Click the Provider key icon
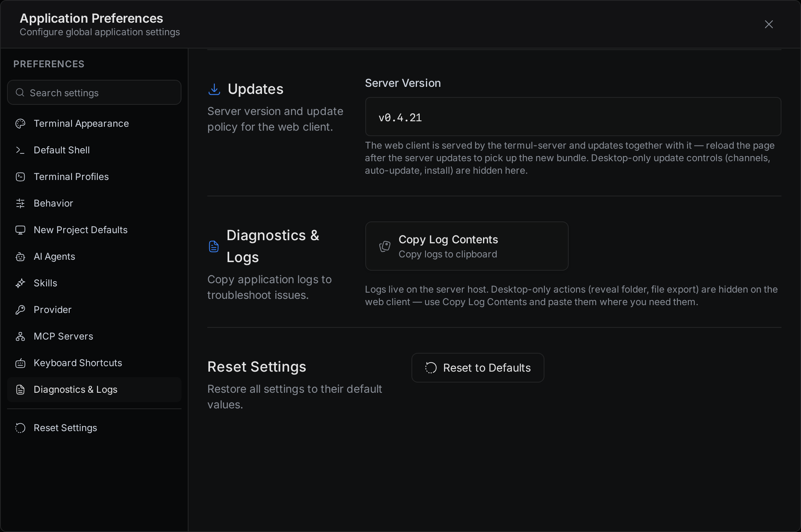 (x=20, y=310)
